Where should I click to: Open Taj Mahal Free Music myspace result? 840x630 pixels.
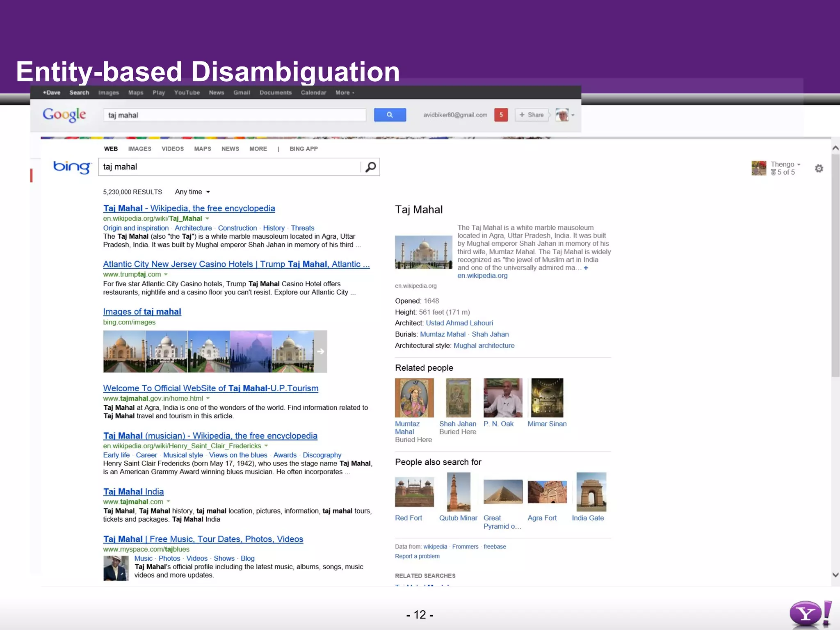(x=203, y=539)
